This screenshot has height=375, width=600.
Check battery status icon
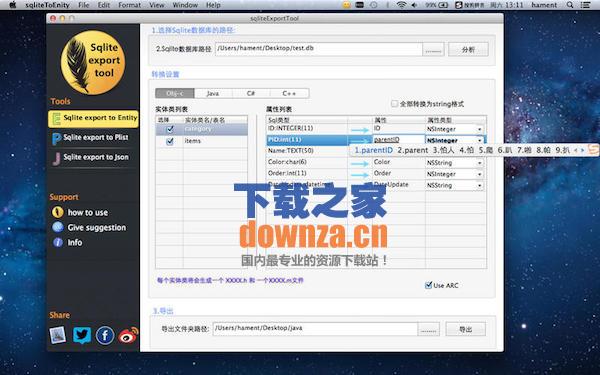point(443,5)
